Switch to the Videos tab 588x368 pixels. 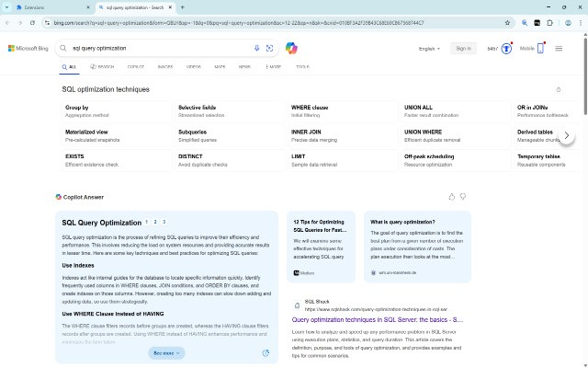[194, 67]
